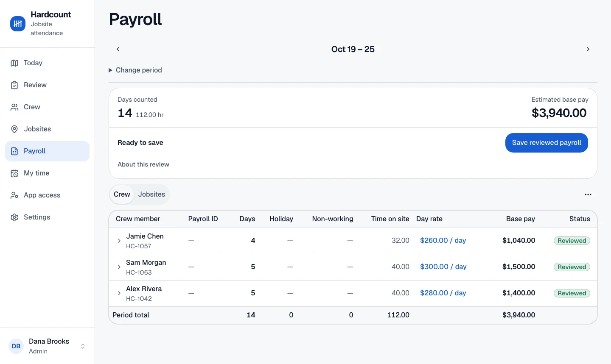The width and height of the screenshot is (611, 364).
Task: Go to the previous pay period
Action: tap(118, 49)
